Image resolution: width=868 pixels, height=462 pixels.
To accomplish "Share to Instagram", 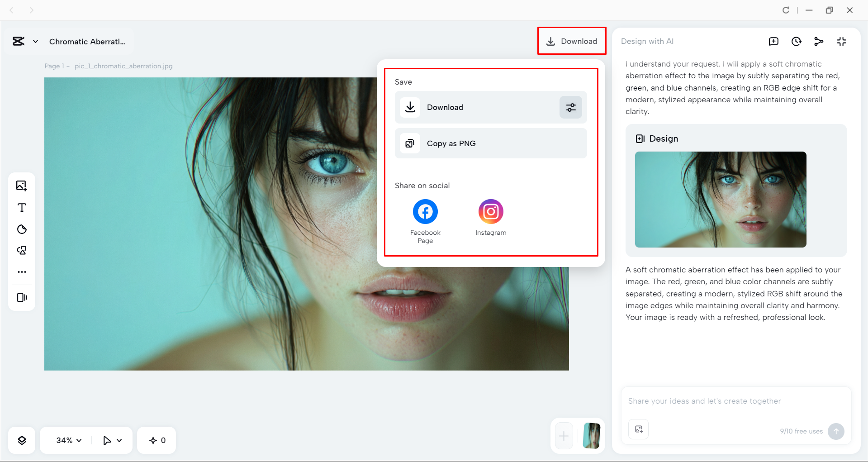I will tap(491, 217).
